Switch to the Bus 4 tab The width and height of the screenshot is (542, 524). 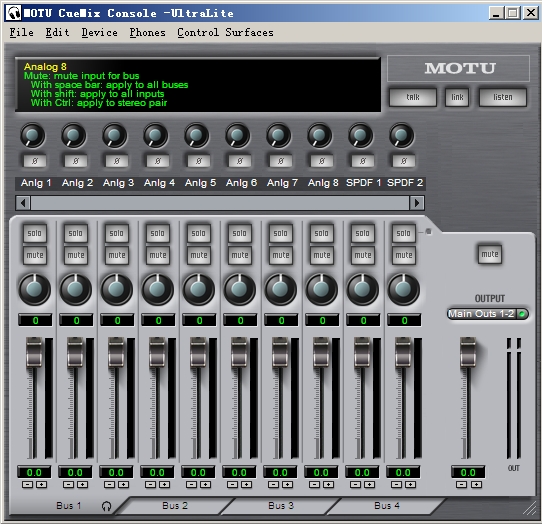(x=387, y=506)
